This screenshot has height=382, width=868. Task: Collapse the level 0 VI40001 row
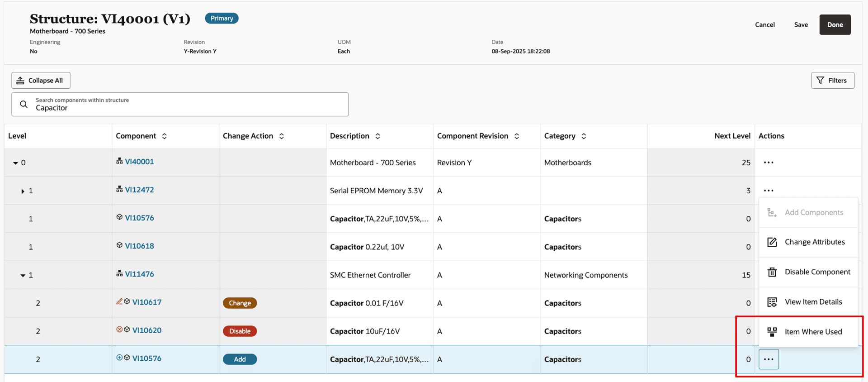point(15,163)
